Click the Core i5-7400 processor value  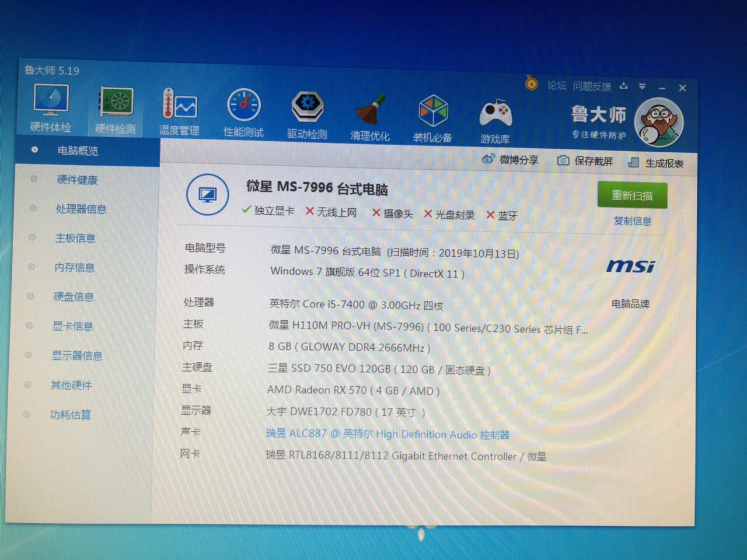coord(356,304)
